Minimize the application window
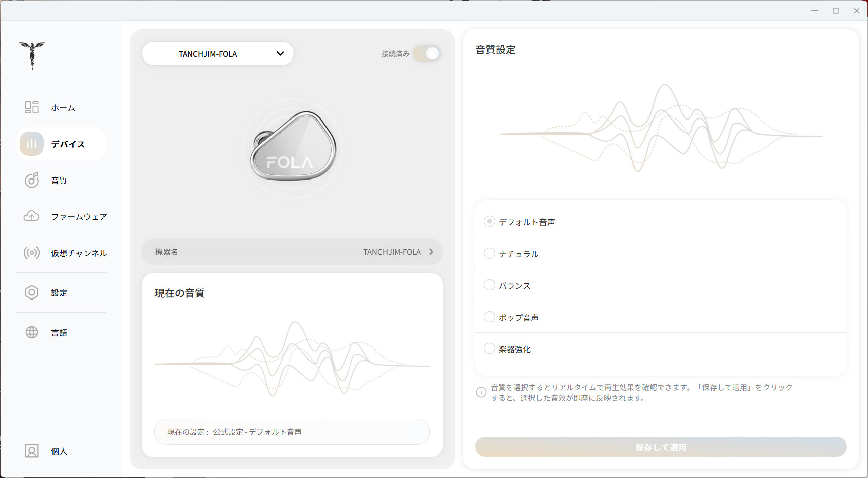Image resolution: width=868 pixels, height=478 pixels. (815, 11)
